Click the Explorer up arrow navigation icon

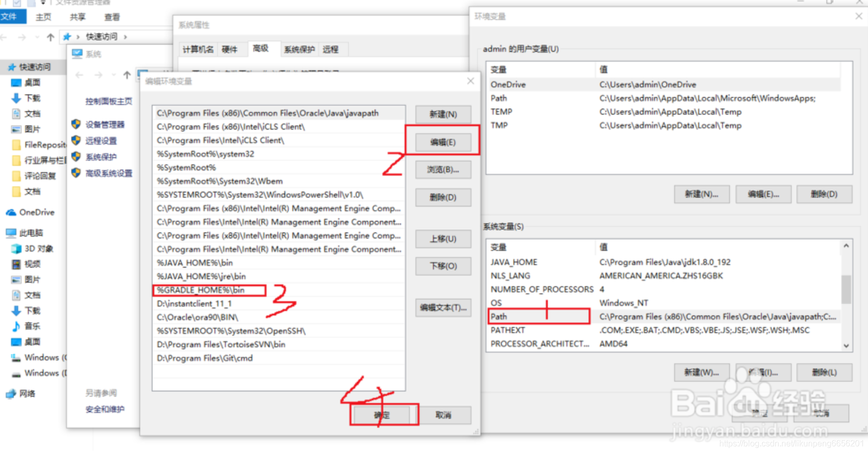click(51, 37)
